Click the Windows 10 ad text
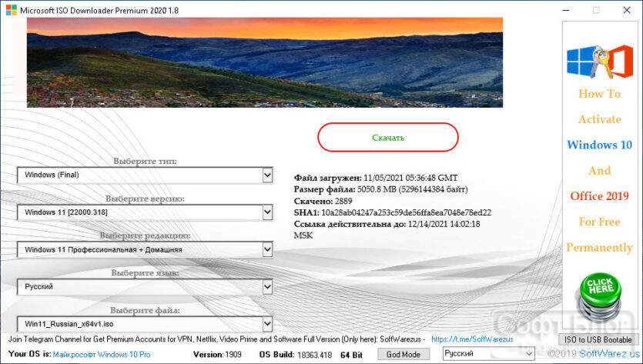 point(600,145)
